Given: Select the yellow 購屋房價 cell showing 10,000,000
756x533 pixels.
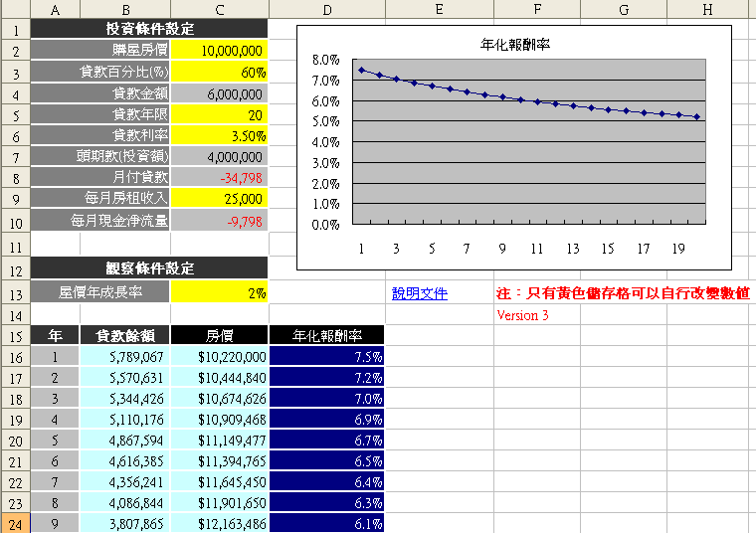Looking at the screenshot, I should [220, 51].
